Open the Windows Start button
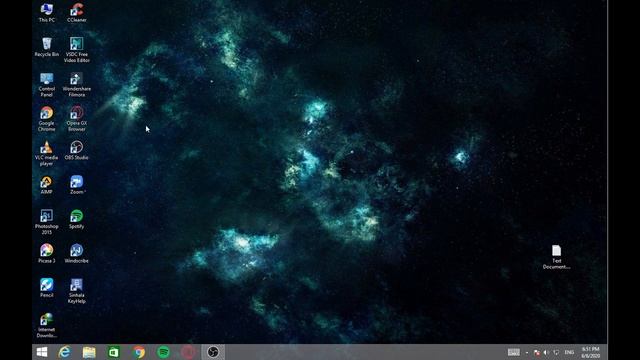640x360 pixels. [x=42, y=352]
